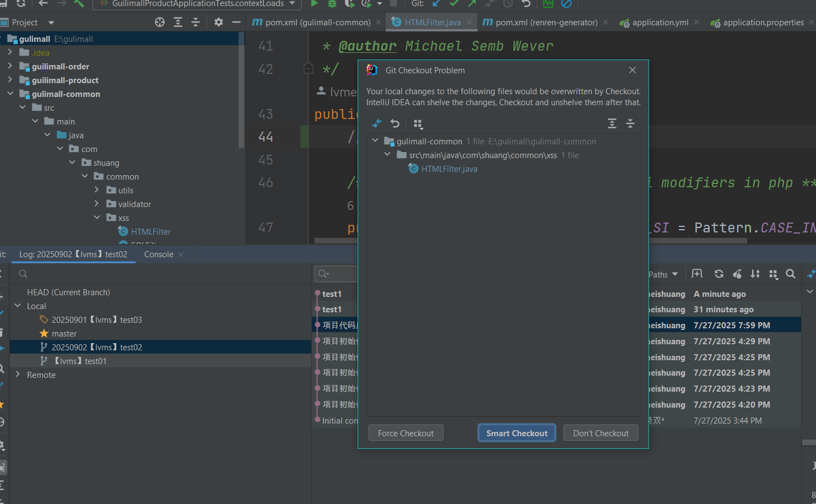Expand the utils package
Image resolution: width=816 pixels, height=504 pixels.
tap(97, 189)
